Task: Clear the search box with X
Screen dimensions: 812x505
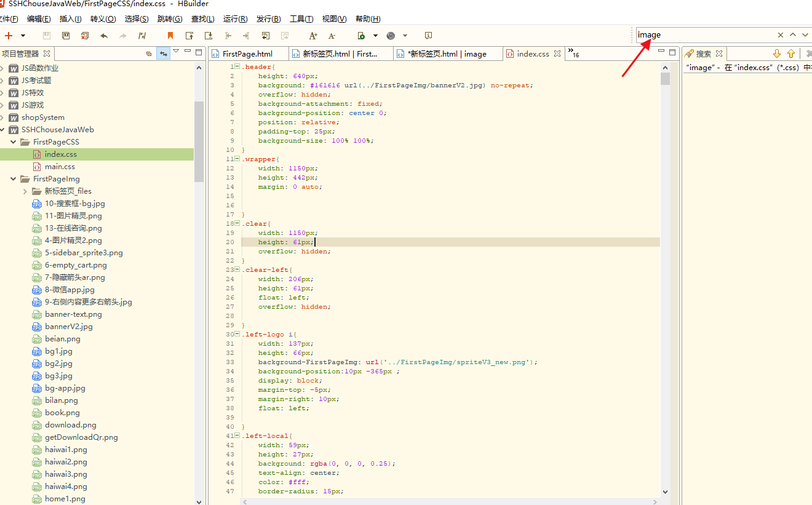Action: tap(781, 35)
